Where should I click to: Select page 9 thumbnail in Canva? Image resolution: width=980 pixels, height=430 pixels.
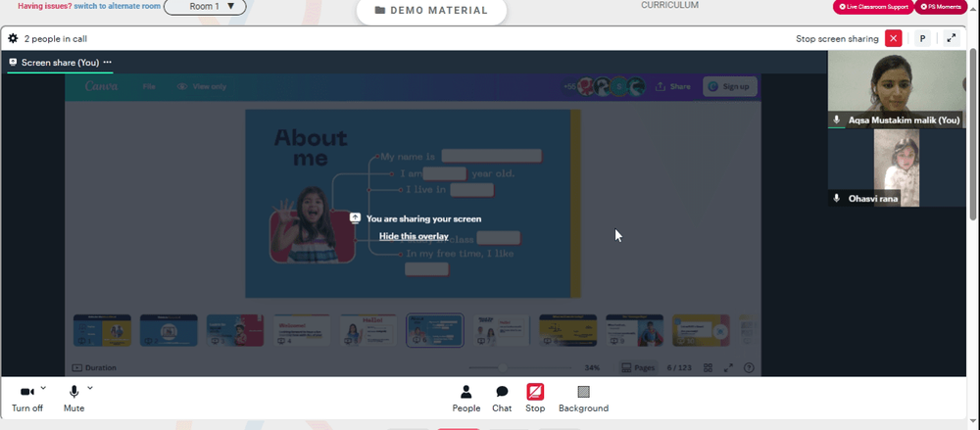(634, 330)
